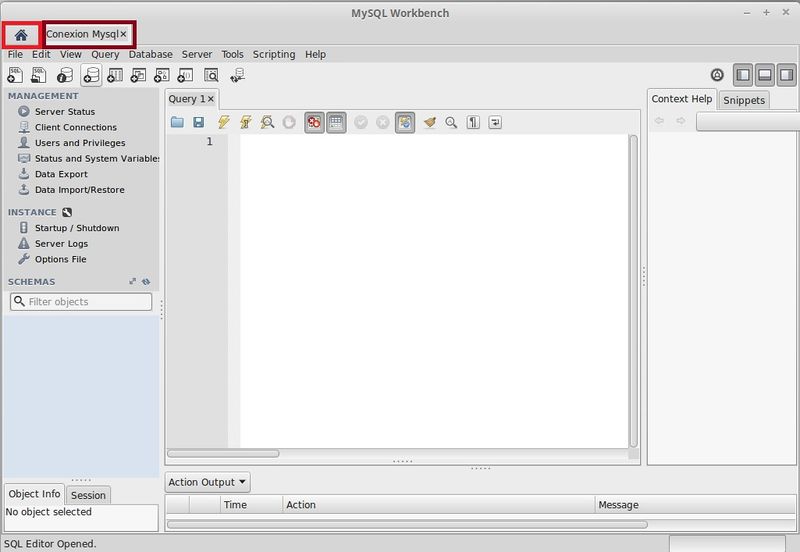Screen dimensions: 800x552
Task: Execute statement under cursor icon
Action: 245,122
